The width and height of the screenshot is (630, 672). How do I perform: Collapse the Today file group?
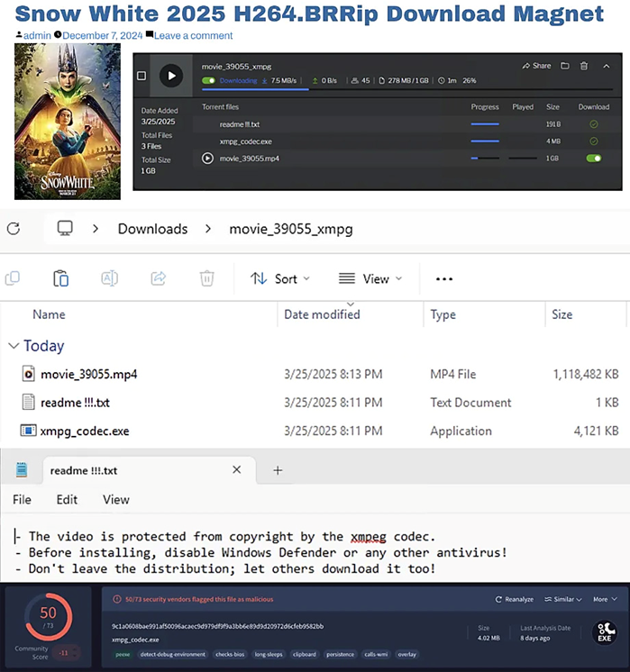pyautogui.click(x=14, y=346)
